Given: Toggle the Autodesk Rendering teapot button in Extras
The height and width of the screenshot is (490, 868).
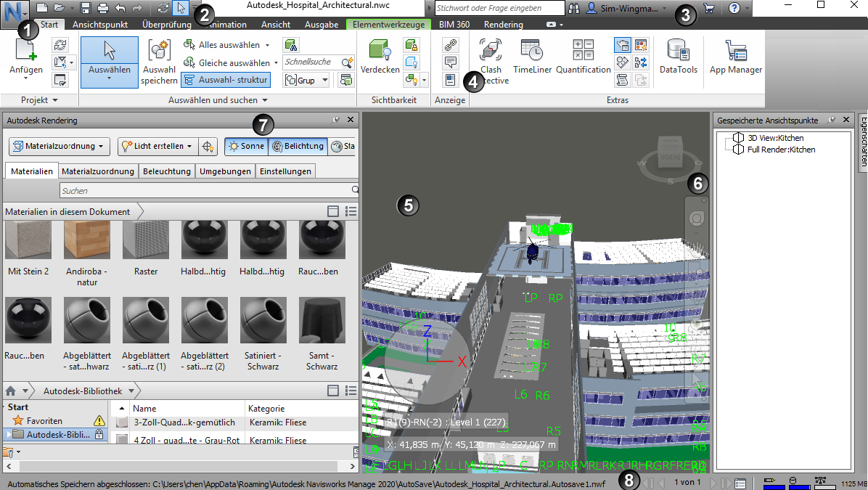Looking at the screenshot, I should click(x=622, y=45).
